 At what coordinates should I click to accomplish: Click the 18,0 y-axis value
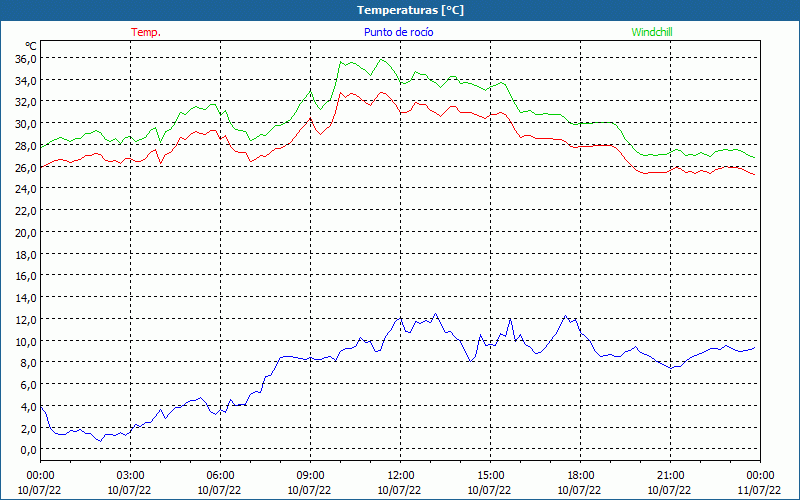(26, 254)
